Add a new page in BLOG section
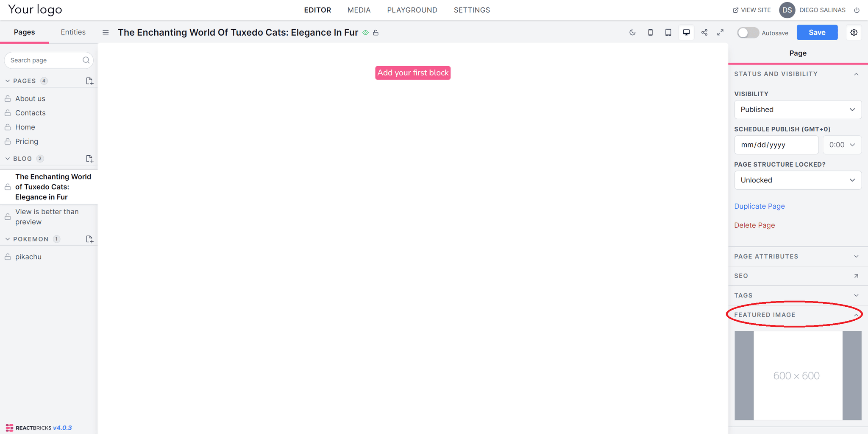The image size is (868, 434). click(89, 159)
